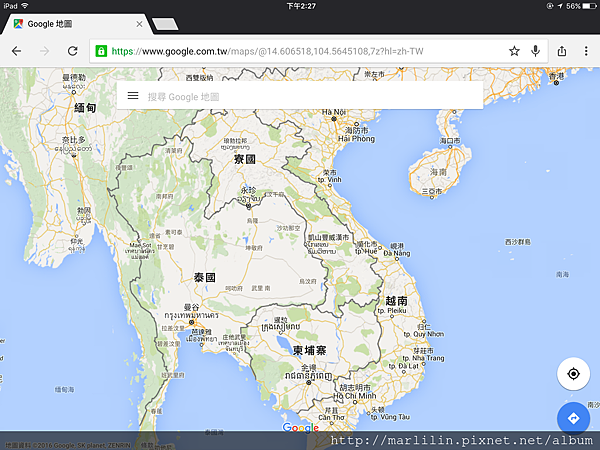Image resolution: width=600 pixels, height=450 pixels.
Task: Select the Google 地圖 tab
Action: click(x=77, y=24)
